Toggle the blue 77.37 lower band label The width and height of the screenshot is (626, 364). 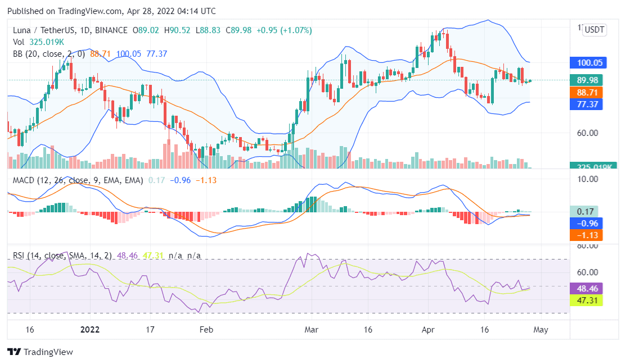(587, 104)
